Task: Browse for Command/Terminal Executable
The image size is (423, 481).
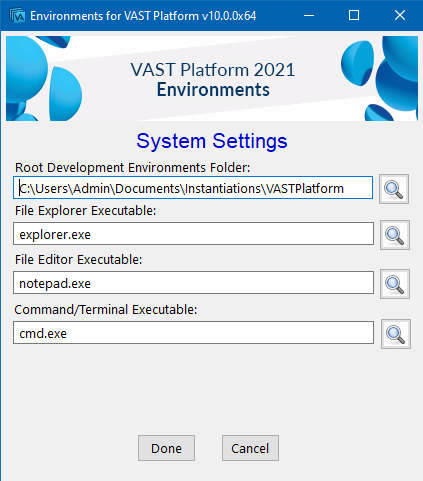Action: tap(396, 334)
